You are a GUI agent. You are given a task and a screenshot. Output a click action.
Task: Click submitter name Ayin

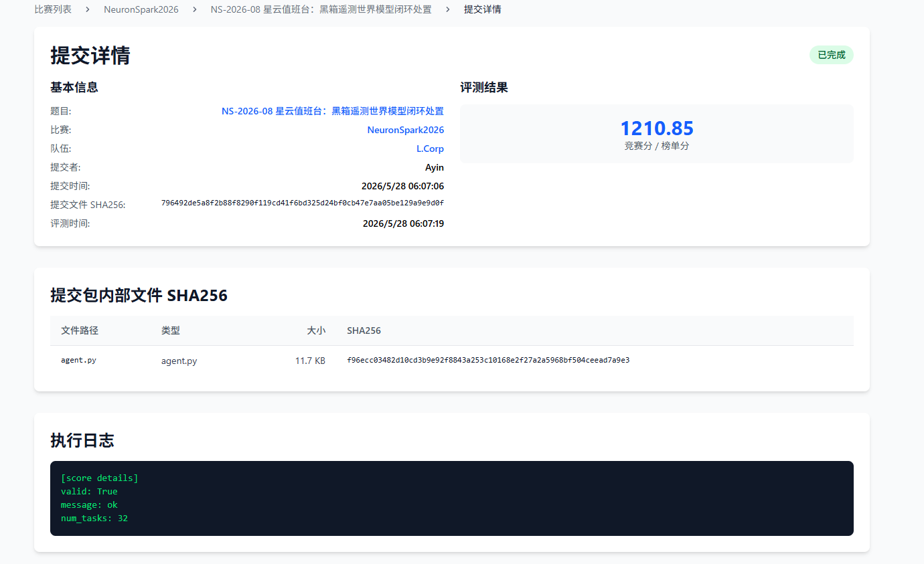pyautogui.click(x=435, y=167)
